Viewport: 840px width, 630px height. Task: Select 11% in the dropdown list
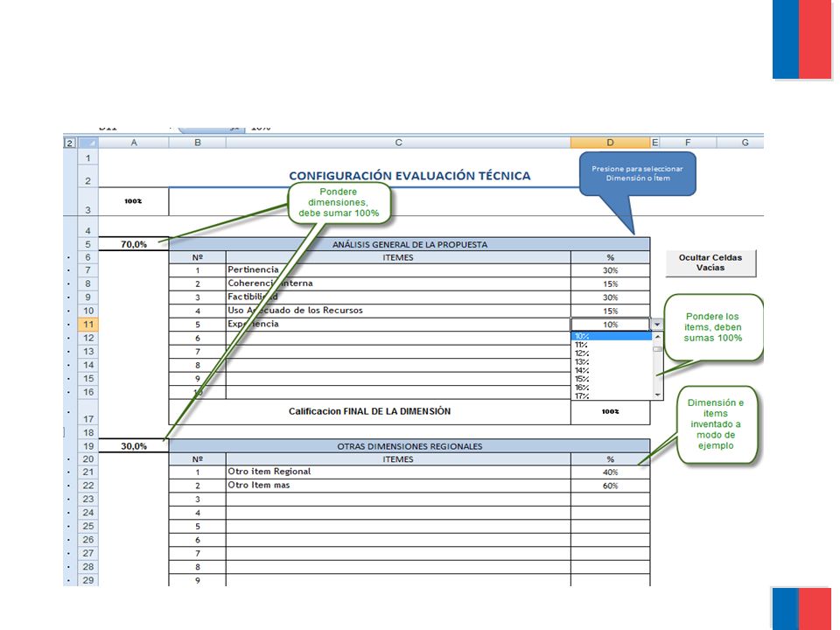click(x=612, y=345)
